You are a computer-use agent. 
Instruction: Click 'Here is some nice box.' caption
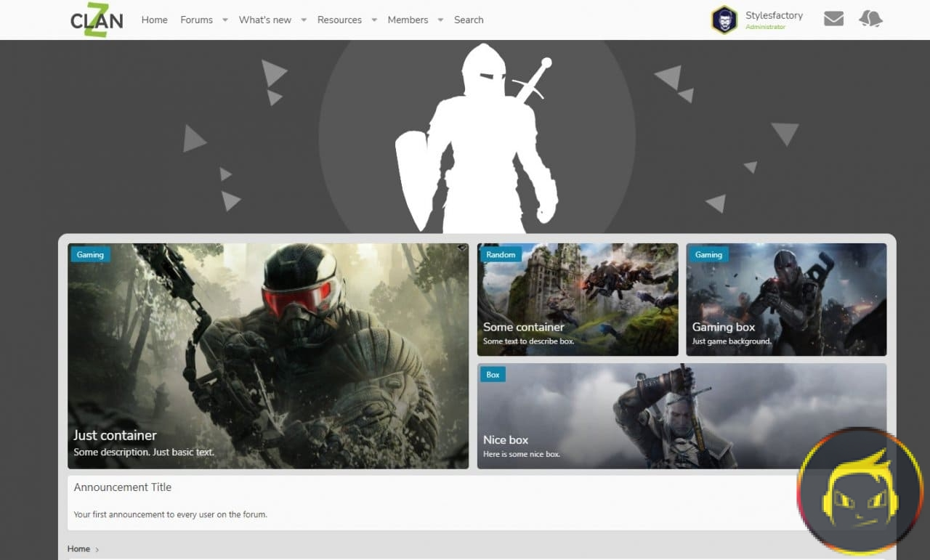(x=522, y=455)
